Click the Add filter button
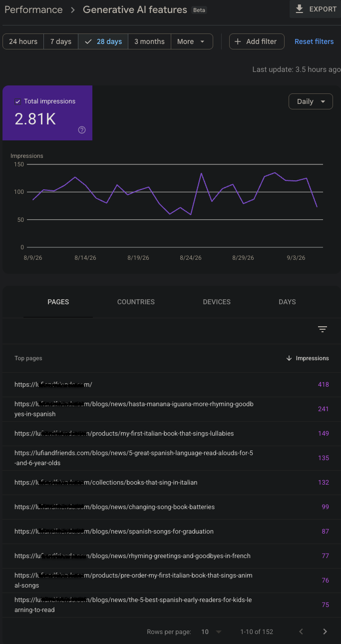341x644 pixels. (x=257, y=41)
